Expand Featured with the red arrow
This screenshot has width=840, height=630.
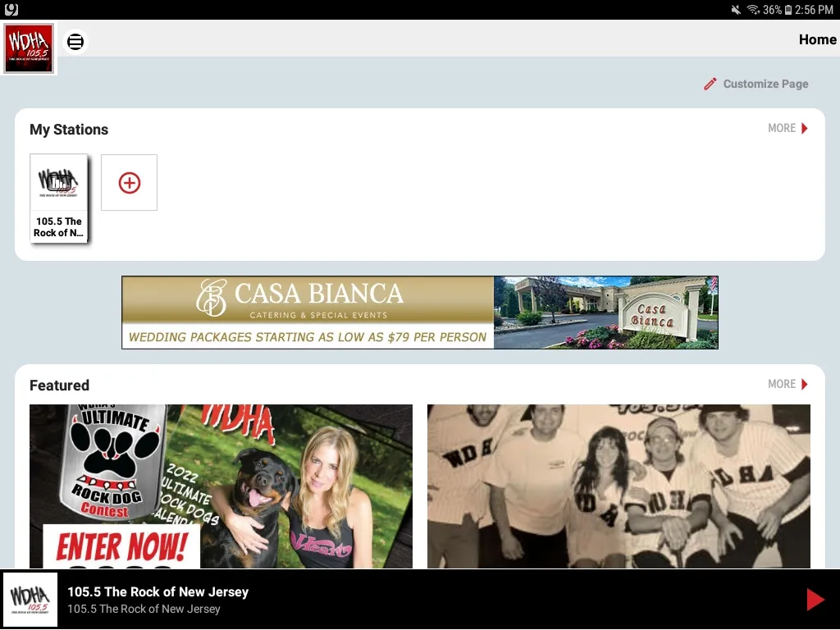[804, 385]
